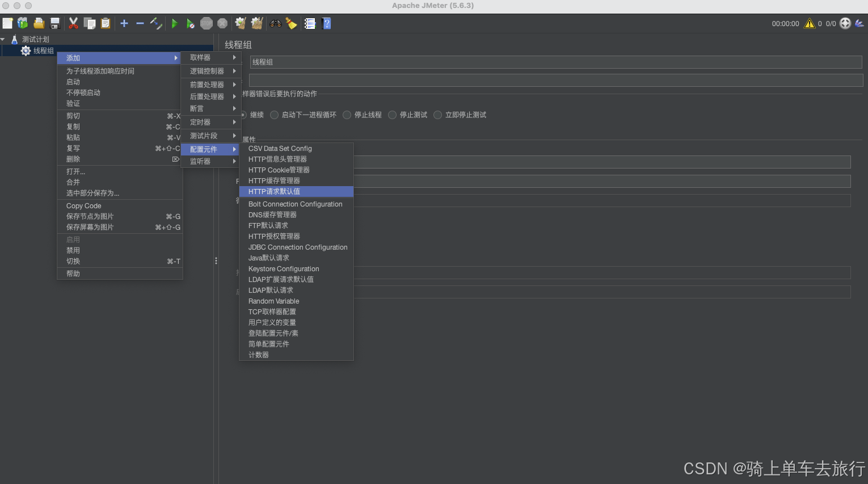Expand the 前置处理器 submenu
Screen dimensions: 868x484
pyautogui.click(x=211, y=85)
